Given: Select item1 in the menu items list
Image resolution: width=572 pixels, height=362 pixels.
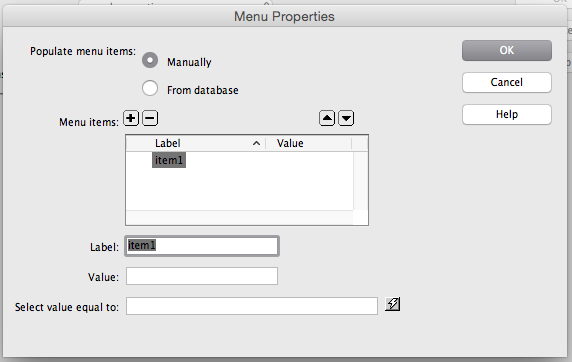Looking at the screenshot, I should [169, 160].
